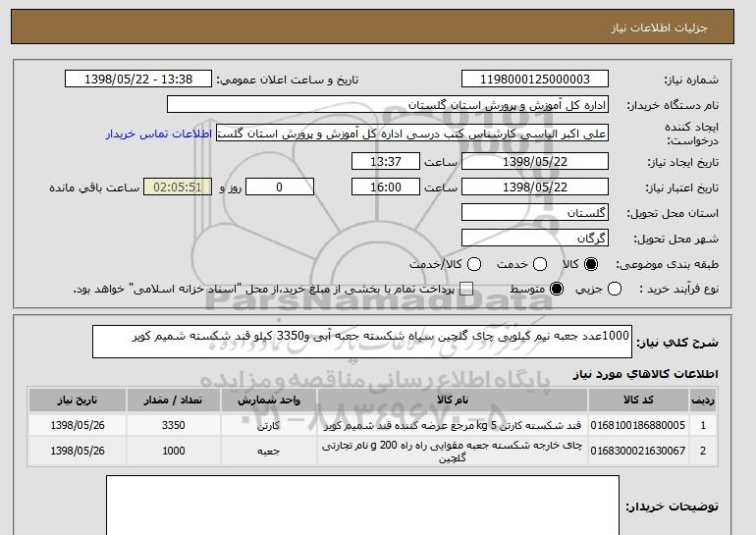Click the request creator name field
756x535 pixels.
tap(412, 134)
